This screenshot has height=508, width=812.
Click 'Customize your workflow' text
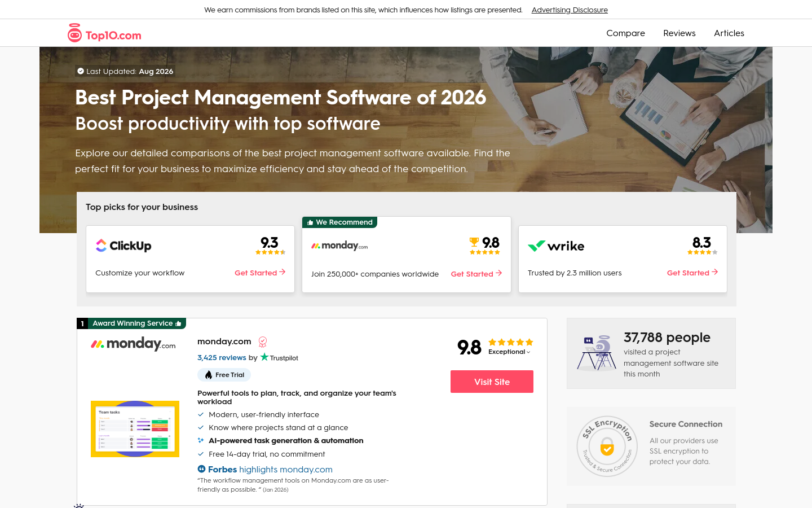pyautogui.click(x=140, y=273)
